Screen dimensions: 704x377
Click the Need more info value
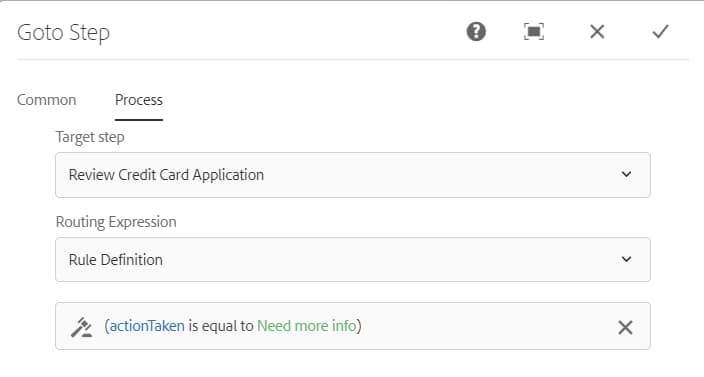[307, 326]
